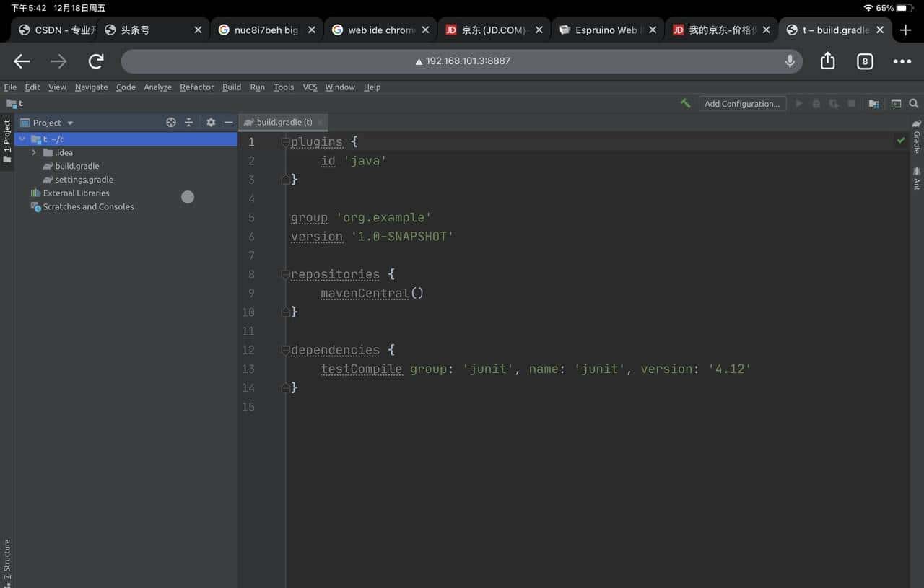Open Project panel settings gear

click(x=211, y=123)
